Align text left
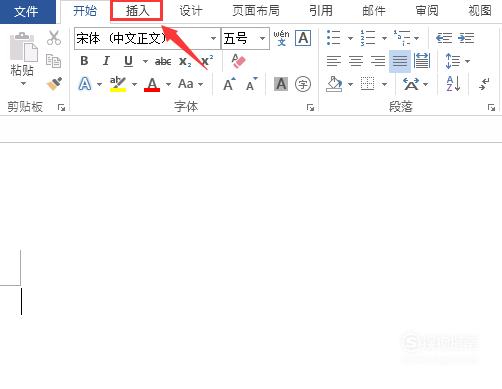Viewport: 502px width, 389px height. 334,61
